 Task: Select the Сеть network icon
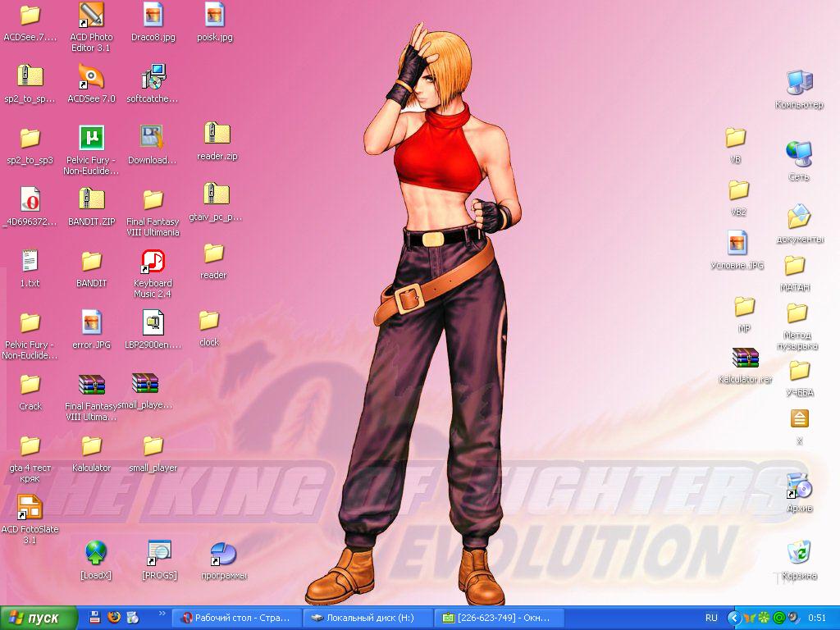tap(799, 154)
